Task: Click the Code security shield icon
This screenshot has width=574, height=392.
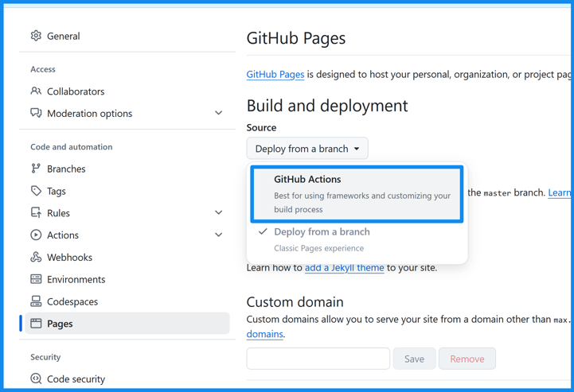Action: click(36, 379)
